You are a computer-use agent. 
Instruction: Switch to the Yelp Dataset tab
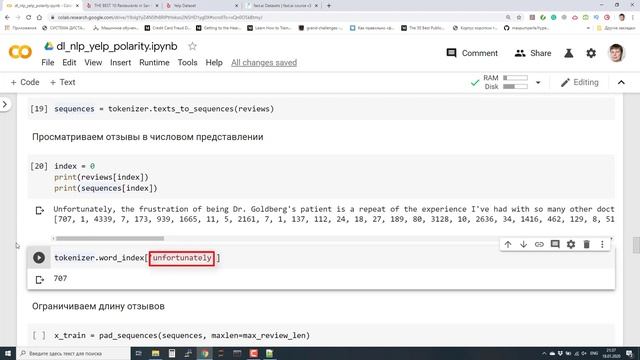tap(202, 6)
